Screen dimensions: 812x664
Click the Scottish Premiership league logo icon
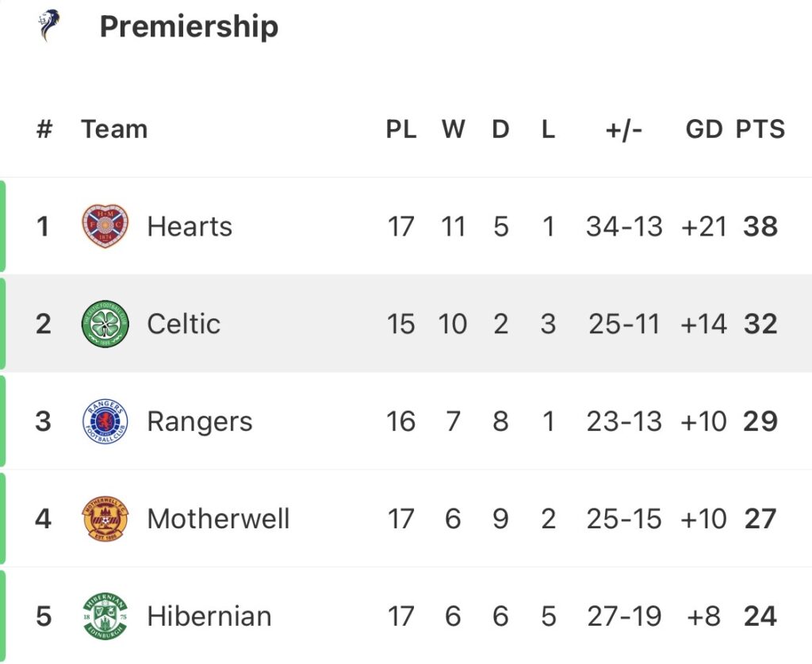(x=49, y=26)
